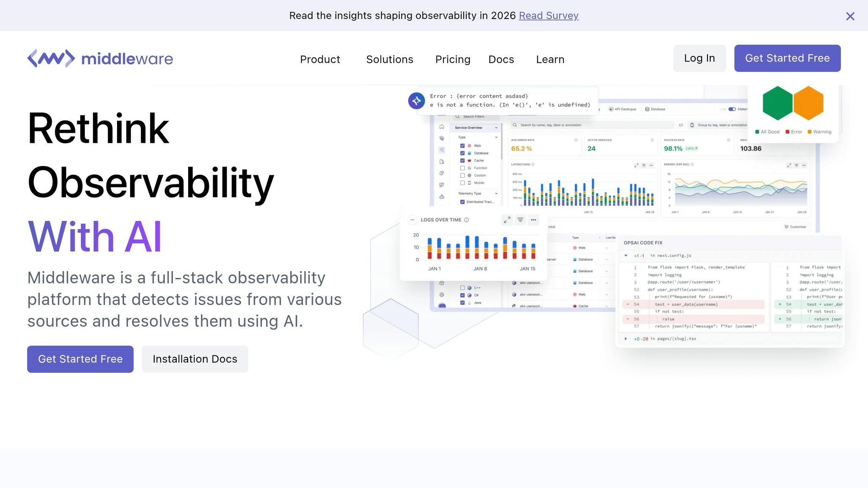Screen dimensions: 868x488
Task: Open the Pricing page
Action: pos(453,59)
